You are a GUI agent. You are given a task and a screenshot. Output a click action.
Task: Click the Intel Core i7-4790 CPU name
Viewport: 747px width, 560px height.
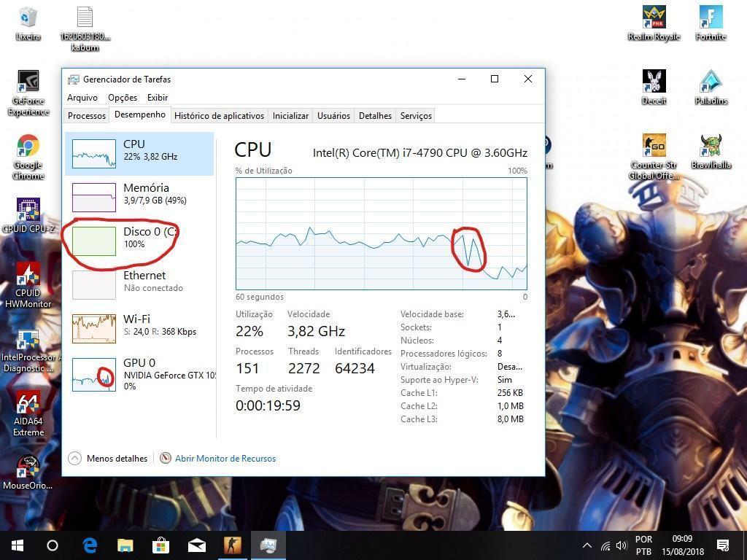pyautogui.click(x=419, y=153)
